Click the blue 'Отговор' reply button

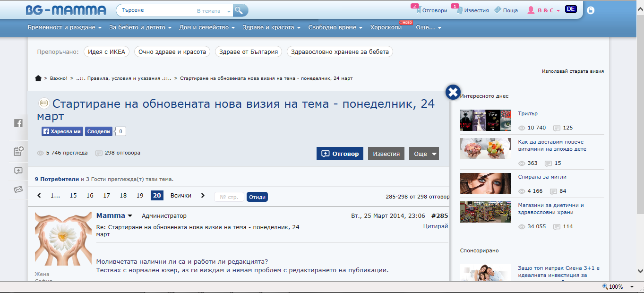pos(340,154)
